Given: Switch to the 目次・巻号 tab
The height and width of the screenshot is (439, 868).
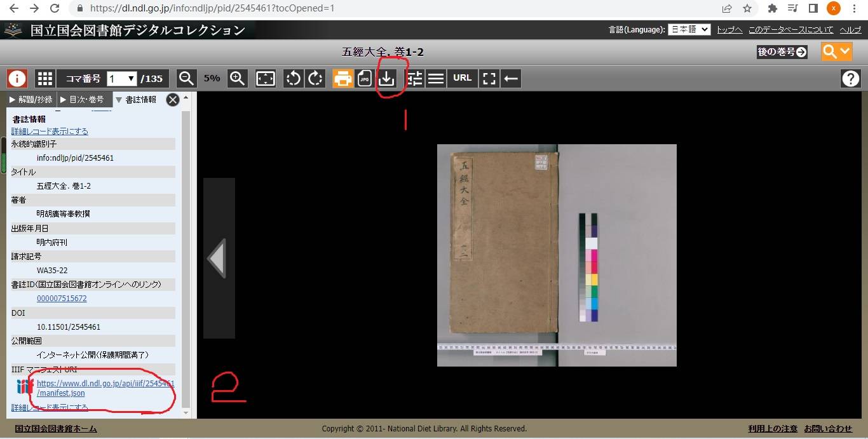Looking at the screenshot, I should pyautogui.click(x=81, y=100).
